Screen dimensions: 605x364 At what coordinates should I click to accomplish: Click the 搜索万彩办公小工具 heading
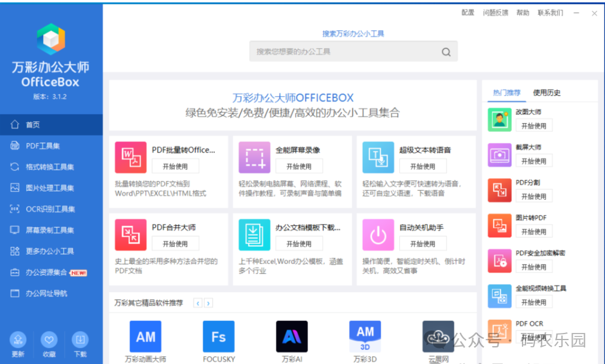[353, 33]
